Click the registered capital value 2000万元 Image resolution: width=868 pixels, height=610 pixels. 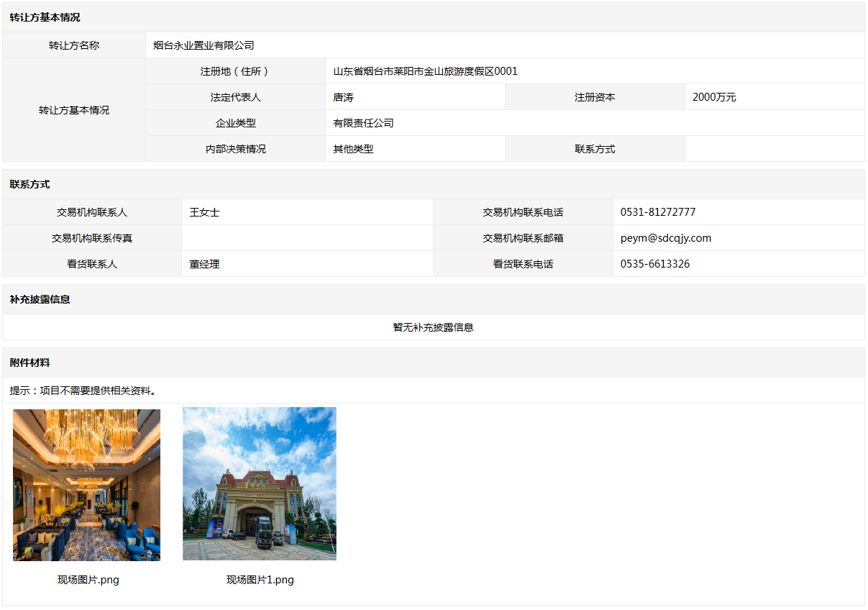tap(713, 97)
